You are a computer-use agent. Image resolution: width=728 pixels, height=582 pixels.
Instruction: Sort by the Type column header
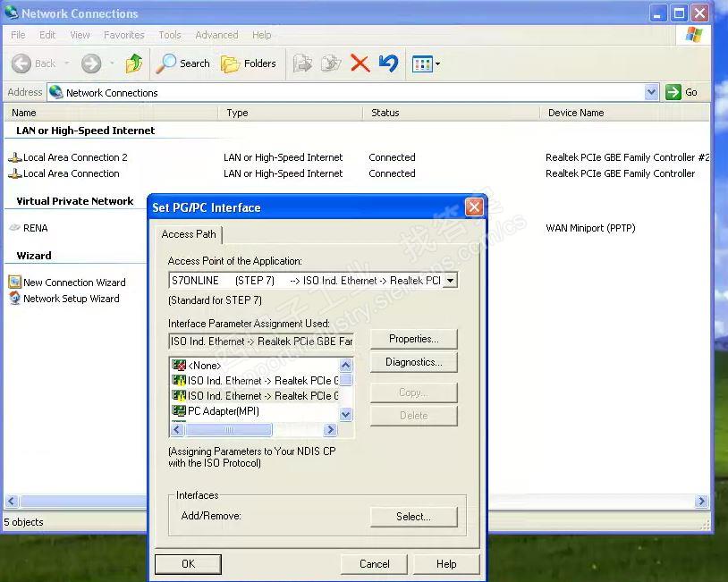(290, 113)
